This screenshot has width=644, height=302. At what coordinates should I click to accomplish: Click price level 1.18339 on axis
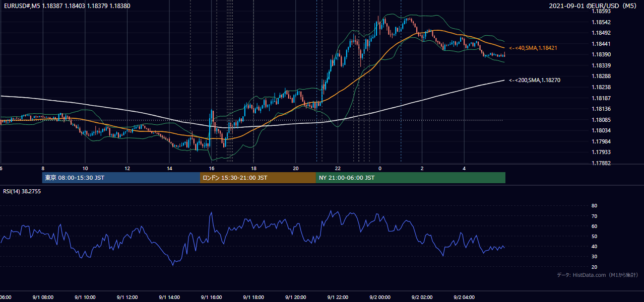(601, 65)
